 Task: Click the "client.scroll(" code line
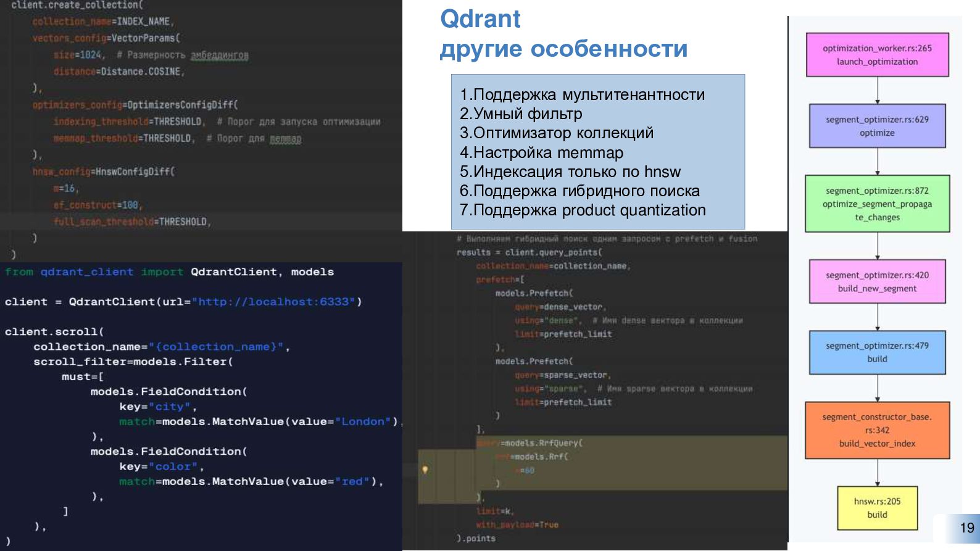[x=54, y=332]
